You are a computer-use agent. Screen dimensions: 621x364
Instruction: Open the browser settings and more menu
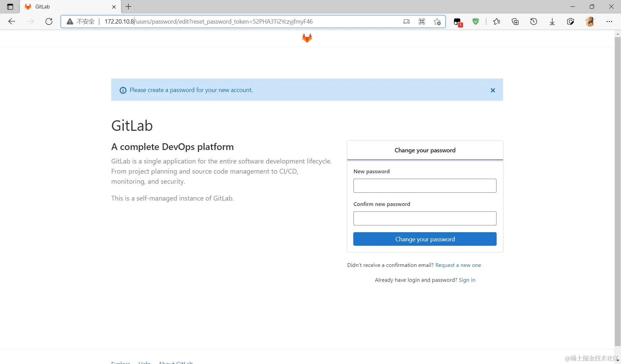[x=609, y=22]
